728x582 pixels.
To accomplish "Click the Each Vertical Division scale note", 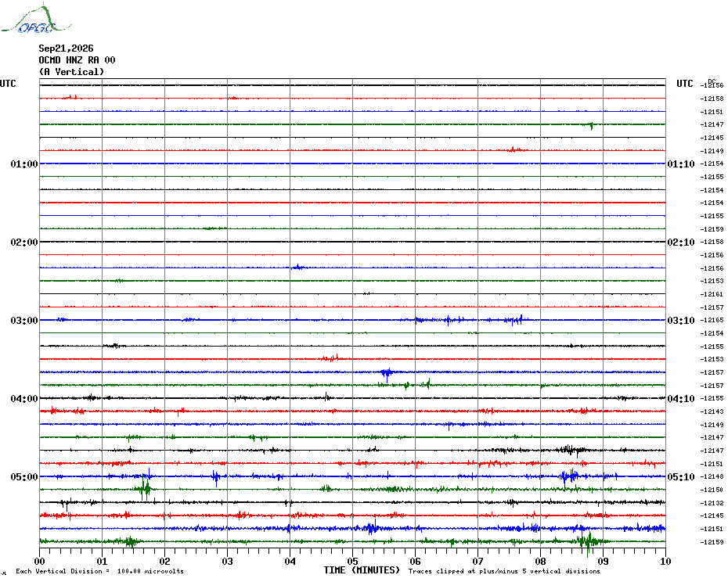I will coord(100,571).
